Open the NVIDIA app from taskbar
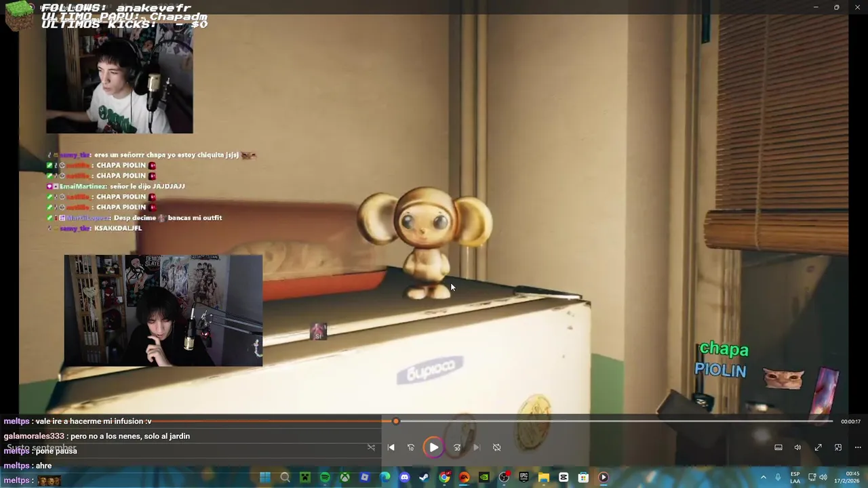The height and width of the screenshot is (488, 868). (484, 477)
